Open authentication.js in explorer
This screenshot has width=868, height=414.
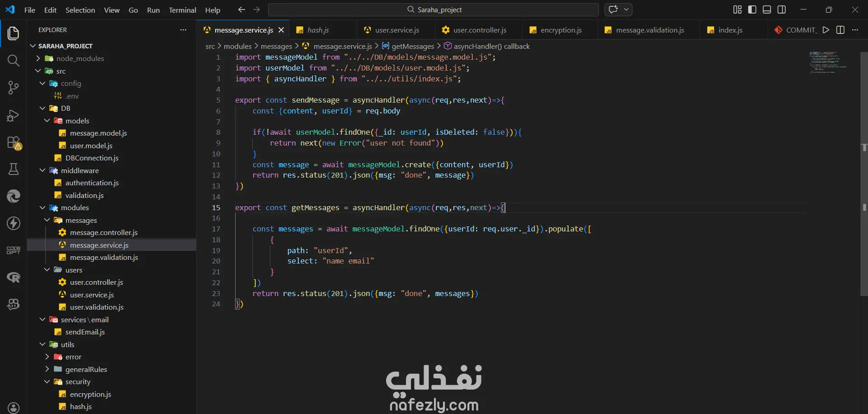112,183
